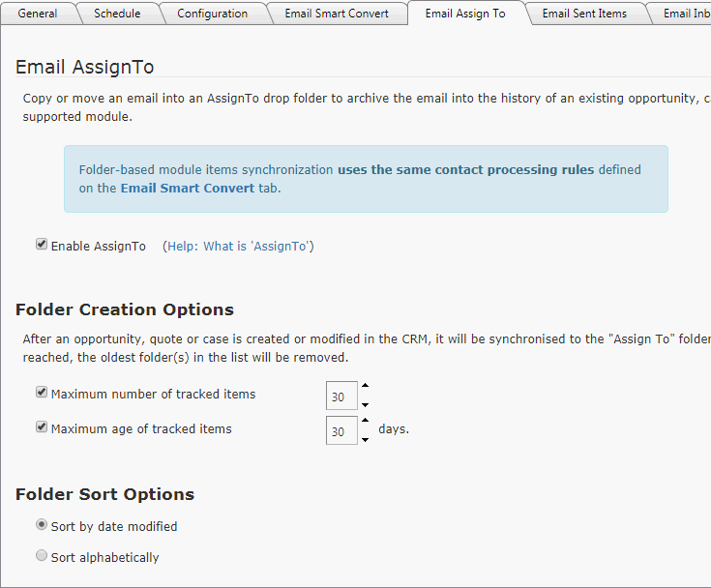Screen dimensions: 711x588
Task: Decrease maximum number of tracked items
Action: [x=365, y=405]
